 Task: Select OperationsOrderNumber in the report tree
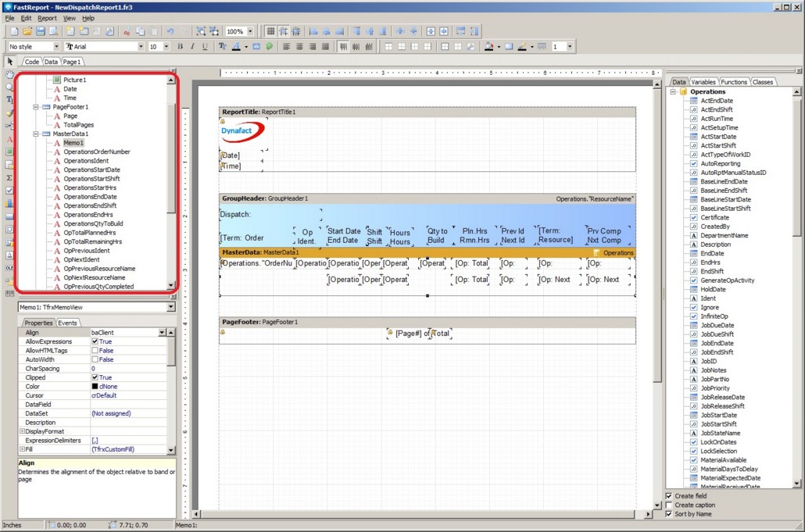97,152
